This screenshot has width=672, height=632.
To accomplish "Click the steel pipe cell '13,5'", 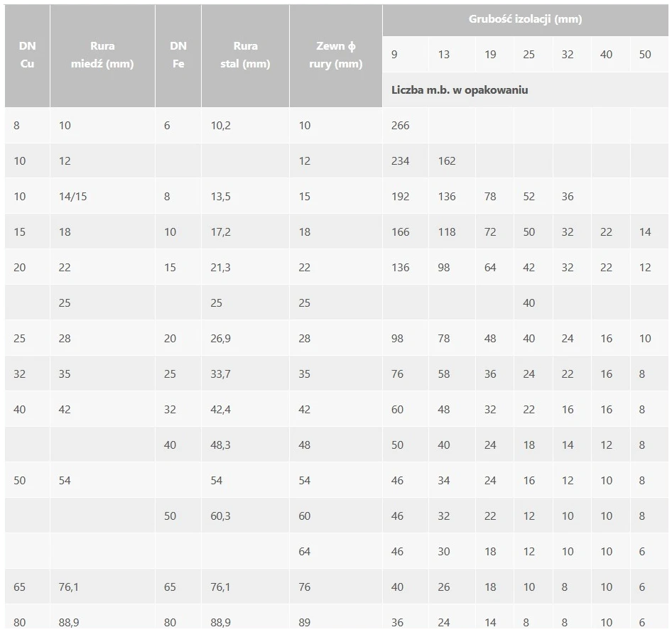I will pyautogui.click(x=221, y=197).
